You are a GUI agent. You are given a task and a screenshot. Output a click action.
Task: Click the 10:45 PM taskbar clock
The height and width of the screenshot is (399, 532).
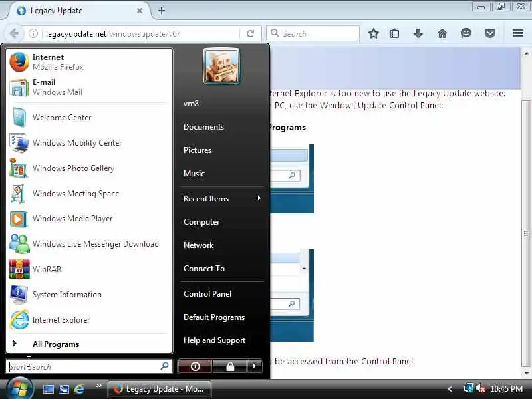click(506, 389)
